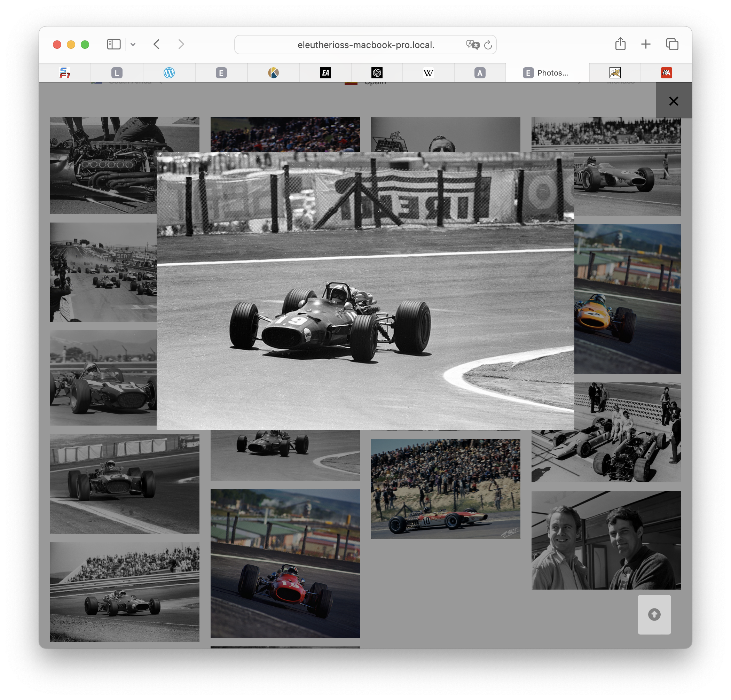Click the translate page icon
The height and width of the screenshot is (700, 731).
(x=472, y=45)
